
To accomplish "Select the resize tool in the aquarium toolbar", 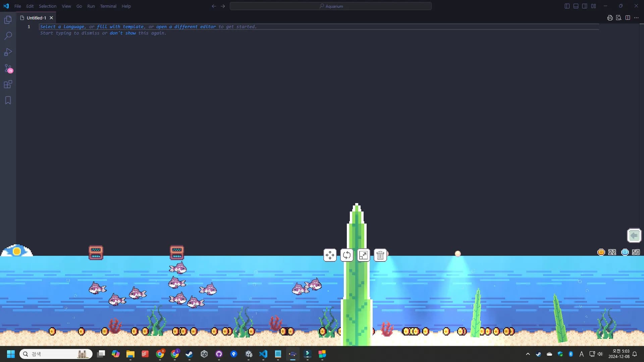I will [x=363, y=255].
